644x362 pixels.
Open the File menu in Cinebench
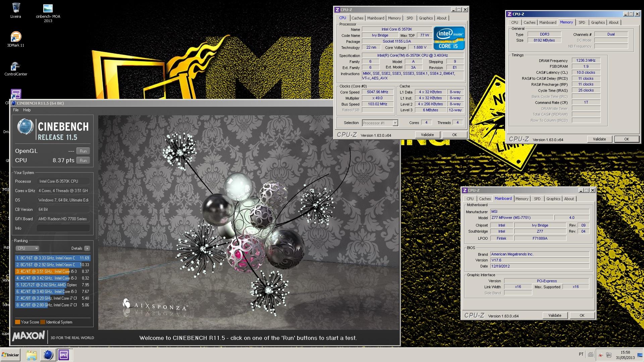pyautogui.click(x=16, y=110)
